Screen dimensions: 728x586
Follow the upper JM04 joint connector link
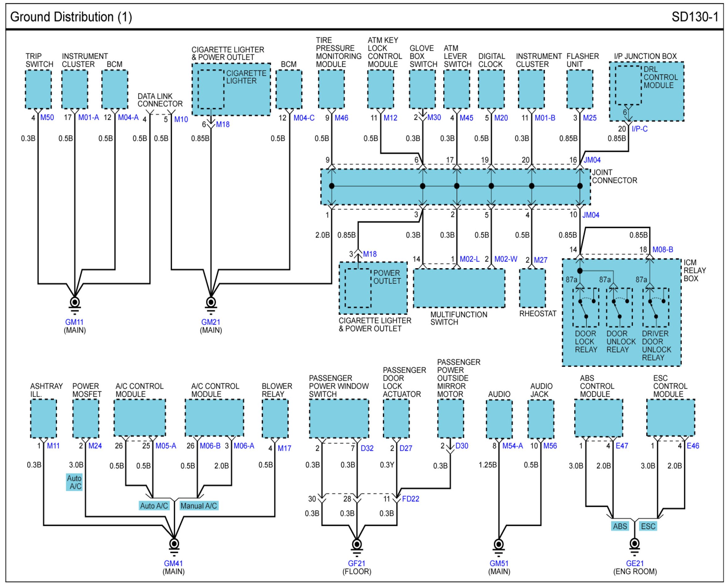click(592, 160)
